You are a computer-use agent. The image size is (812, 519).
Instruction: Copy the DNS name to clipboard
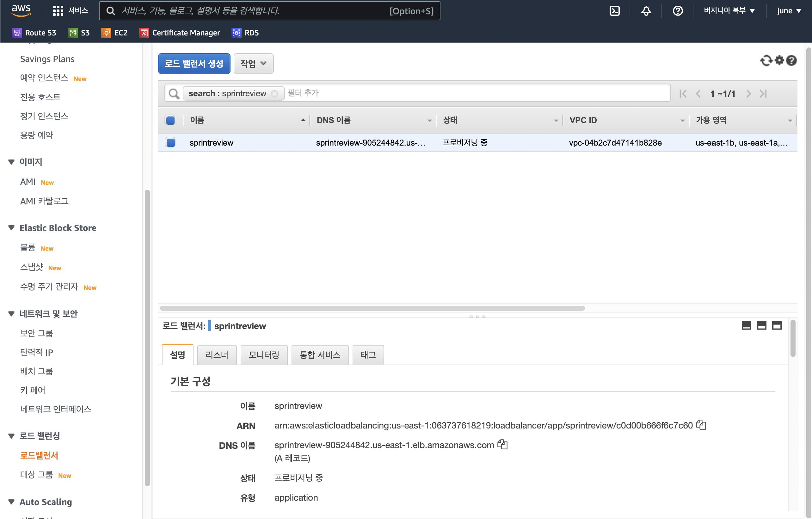tap(502, 444)
